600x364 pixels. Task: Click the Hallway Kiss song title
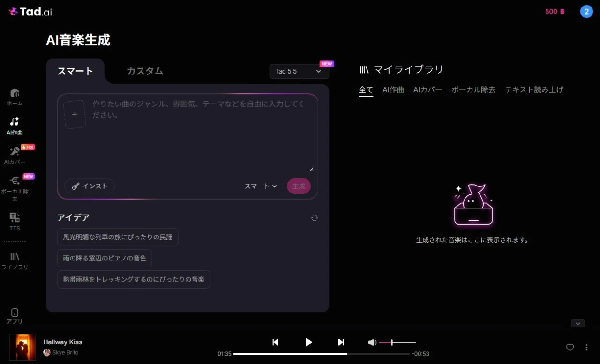point(63,342)
